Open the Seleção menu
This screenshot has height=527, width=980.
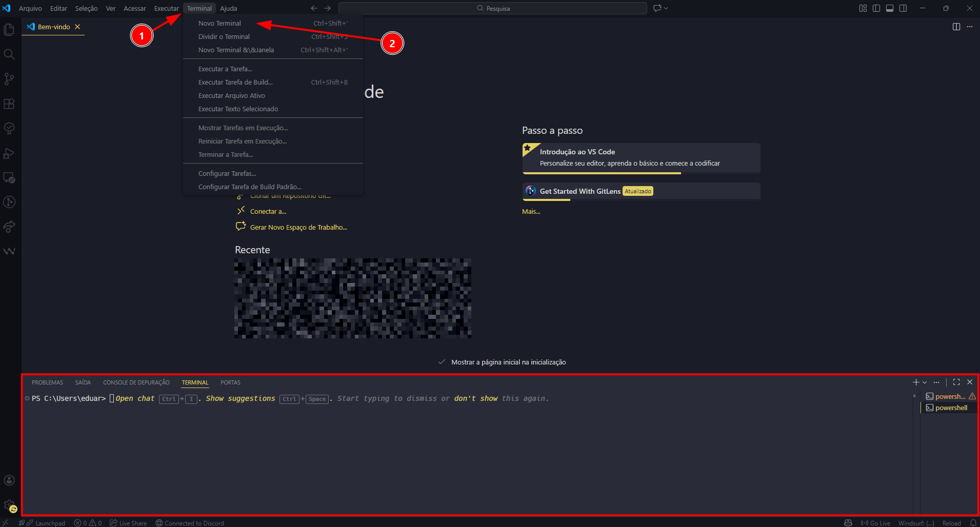tap(86, 8)
